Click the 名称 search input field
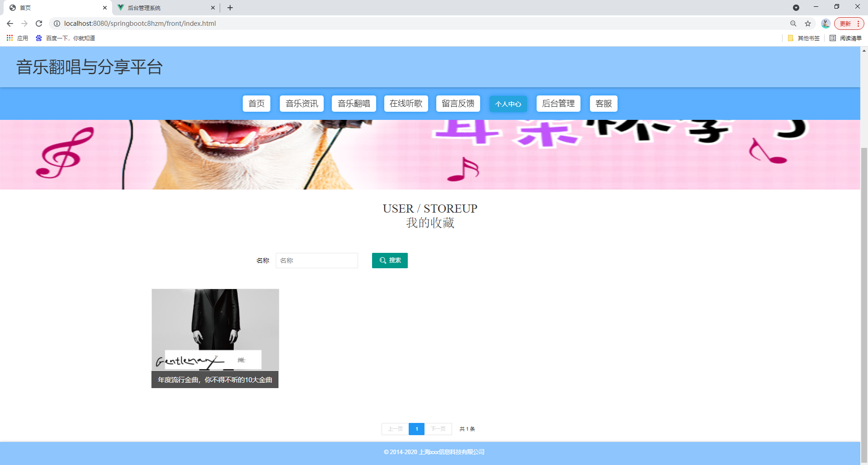The image size is (868, 465). [x=317, y=260]
